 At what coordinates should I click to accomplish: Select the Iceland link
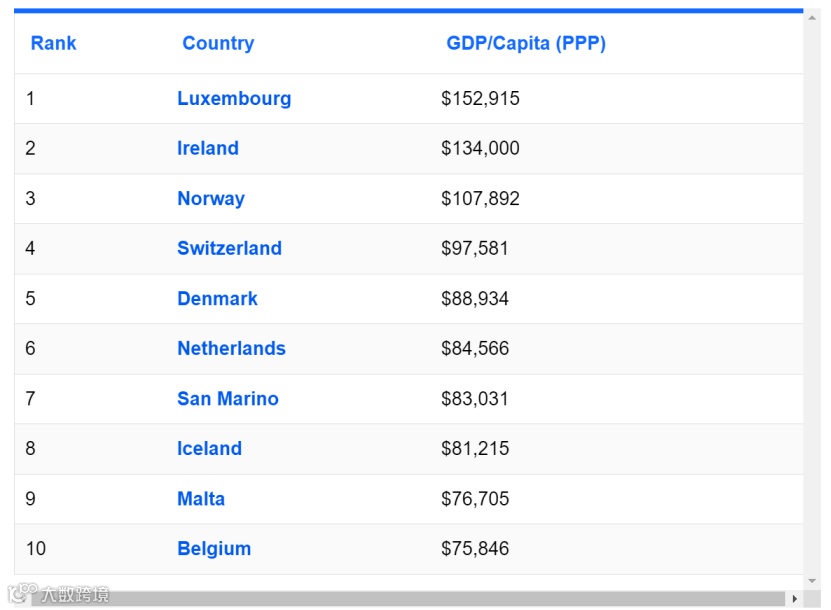click(209, 448)
